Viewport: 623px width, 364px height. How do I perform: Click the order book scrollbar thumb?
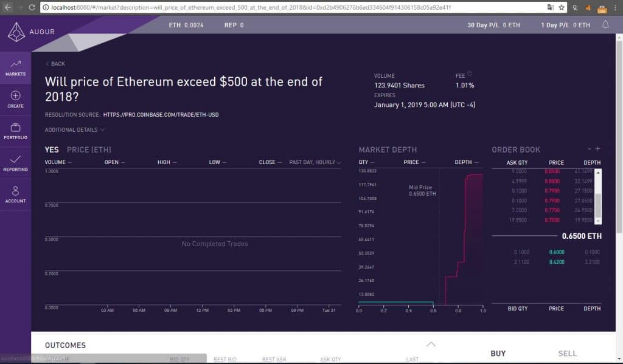pyautogui.click(x=597, y=204)
